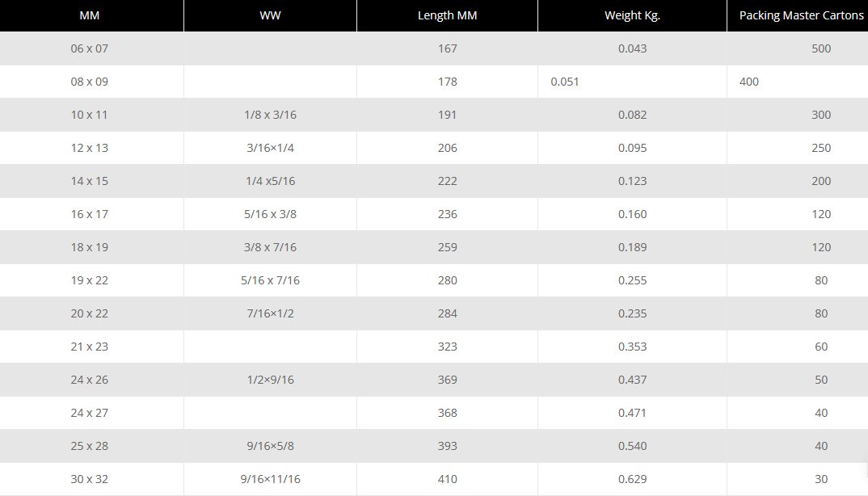Click the 19 x 22 size cell
Viewport: 868px width, 496px height.
point(89,280)
